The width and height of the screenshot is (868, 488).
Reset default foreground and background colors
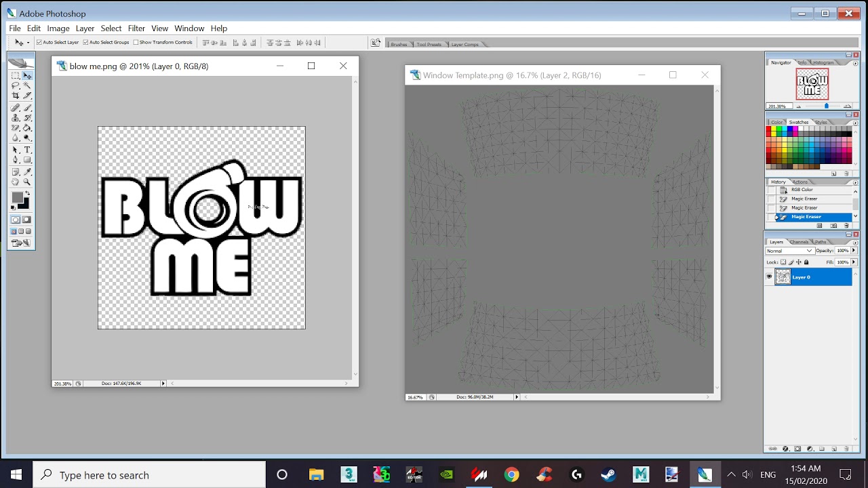(13, 207)
